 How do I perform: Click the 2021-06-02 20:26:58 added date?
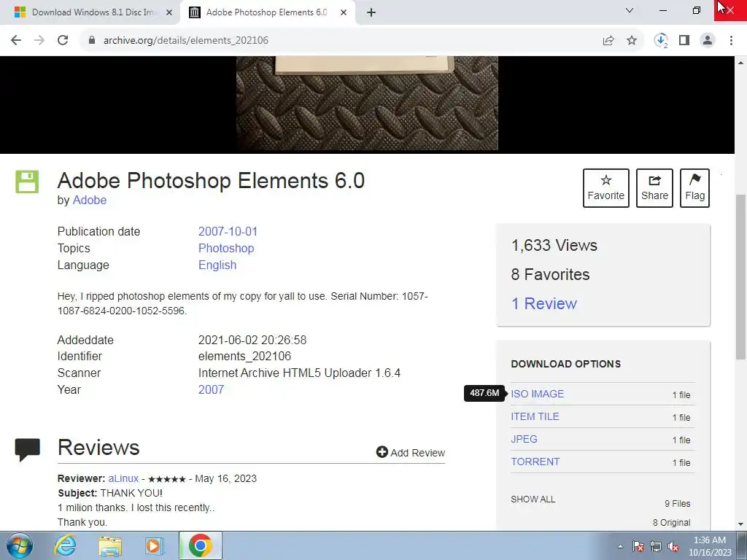coord(252,340)
